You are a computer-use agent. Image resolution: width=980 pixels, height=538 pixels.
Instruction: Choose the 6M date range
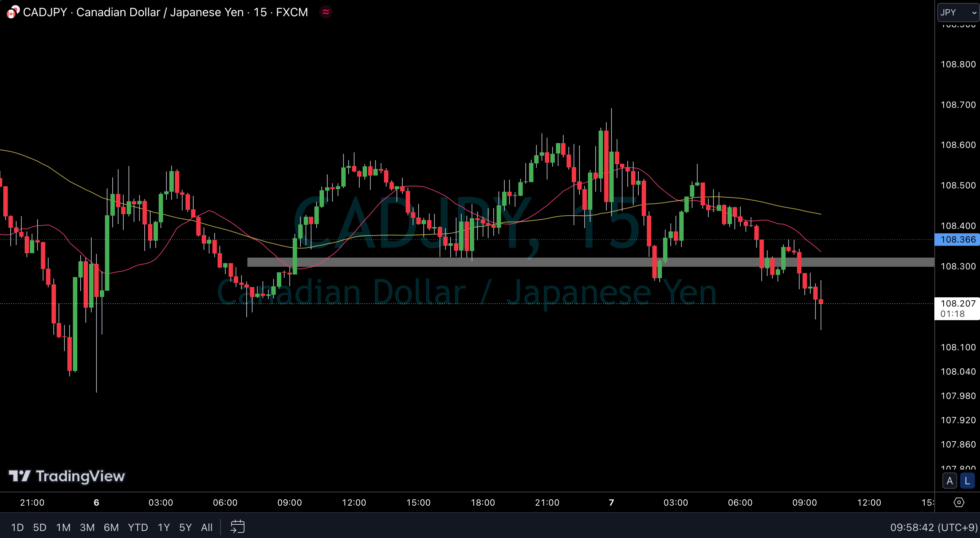coord(111,527)
